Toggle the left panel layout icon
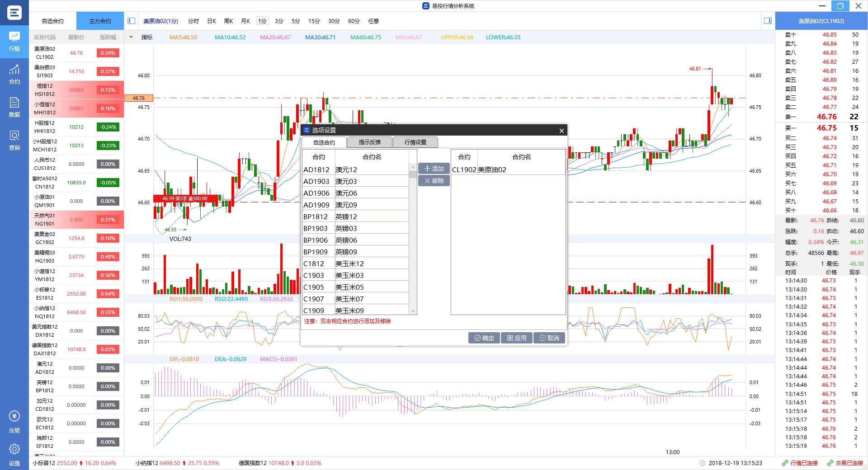The width and height of the screenshot is (868, 470). [131, 21]
